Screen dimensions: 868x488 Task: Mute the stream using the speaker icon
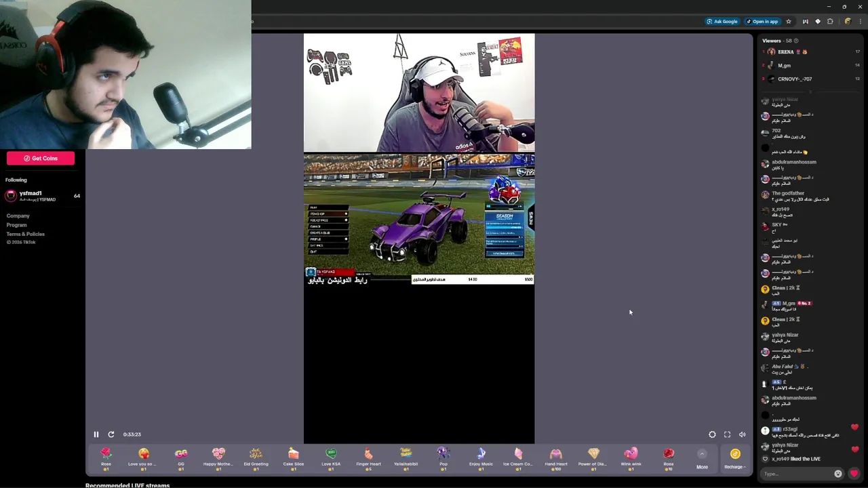point(742,434)
